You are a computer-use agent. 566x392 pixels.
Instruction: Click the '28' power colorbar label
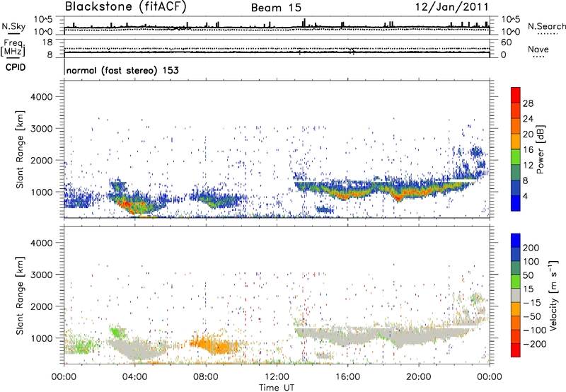point(528,103)
